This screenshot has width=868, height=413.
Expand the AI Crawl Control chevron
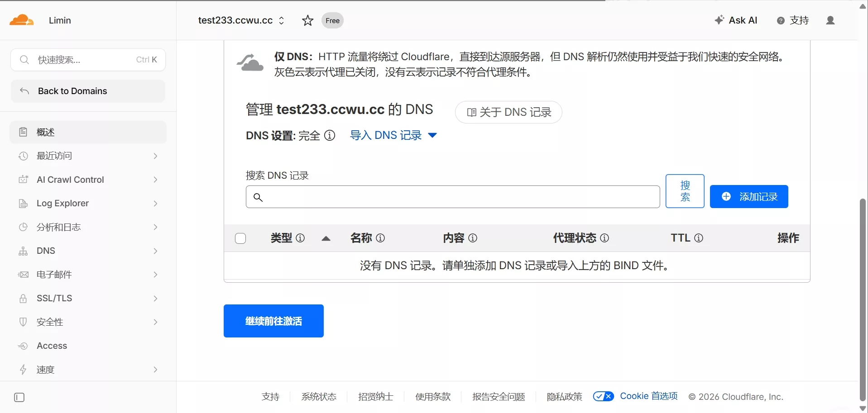tap(155, 180)
